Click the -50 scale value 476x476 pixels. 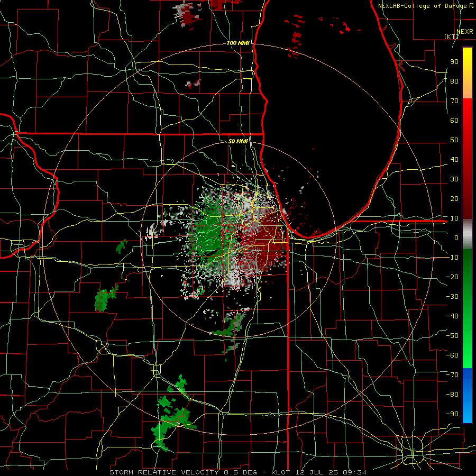(x=452, y=336)
